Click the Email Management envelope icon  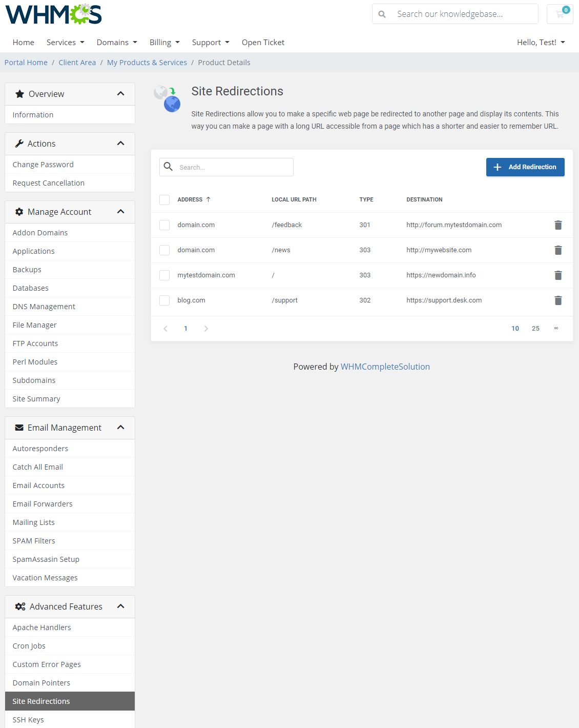coord(19,427)
